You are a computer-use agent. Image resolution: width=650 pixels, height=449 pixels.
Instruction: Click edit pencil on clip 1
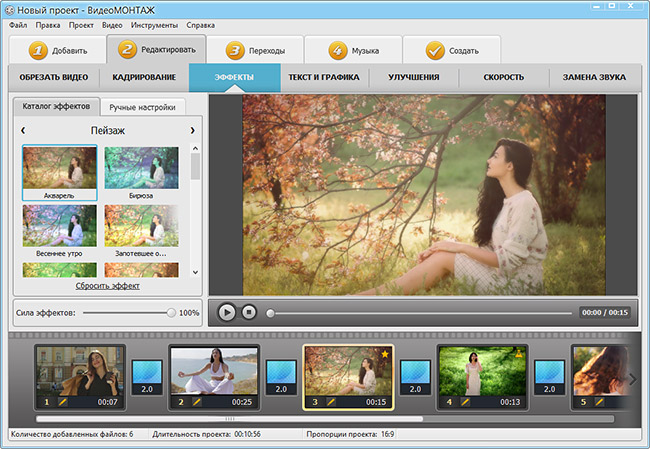coord(63,402)
